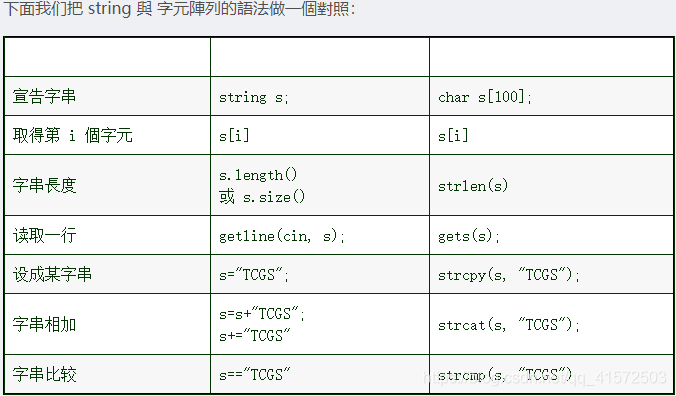Viewport: 676px width, 396px height.
Task: Select the 's[i]' cell in string column
Action: [x=320, y=135]
